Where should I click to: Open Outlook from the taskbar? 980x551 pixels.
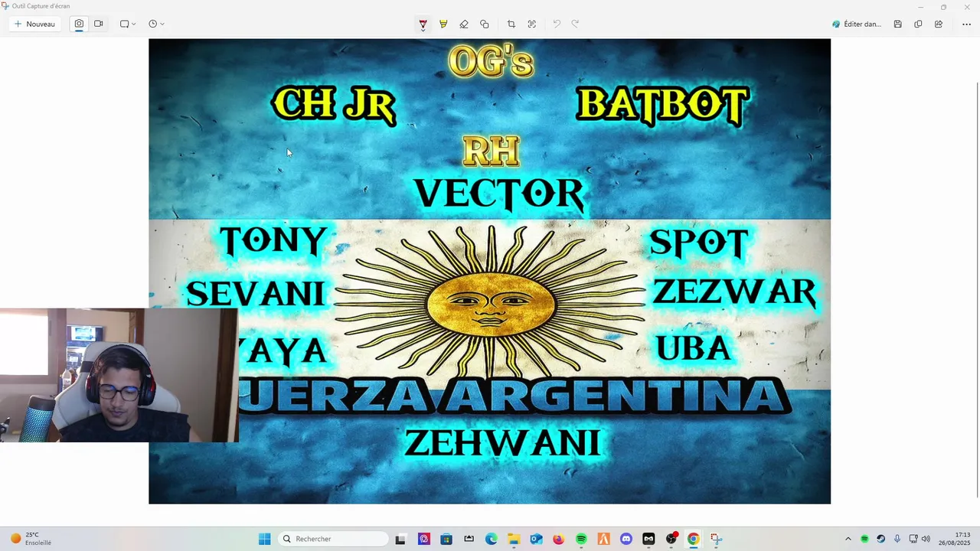tap(536, 539)
